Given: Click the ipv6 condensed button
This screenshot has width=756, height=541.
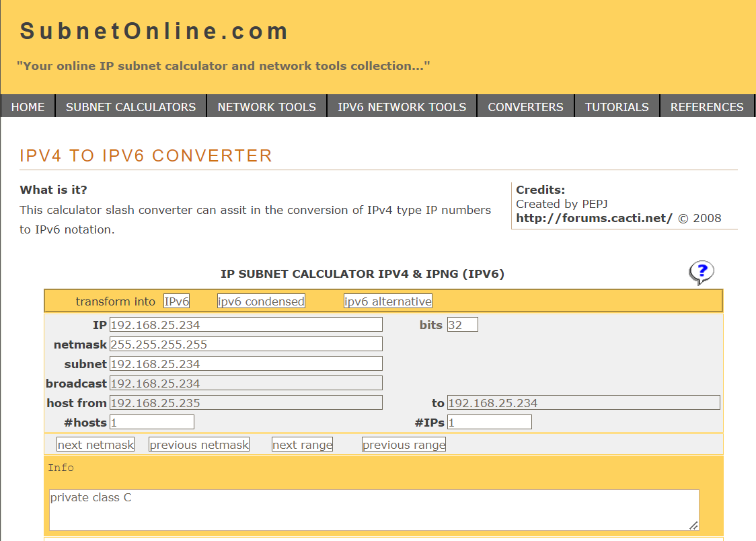Looking at the screenshot, I should 261,301.
